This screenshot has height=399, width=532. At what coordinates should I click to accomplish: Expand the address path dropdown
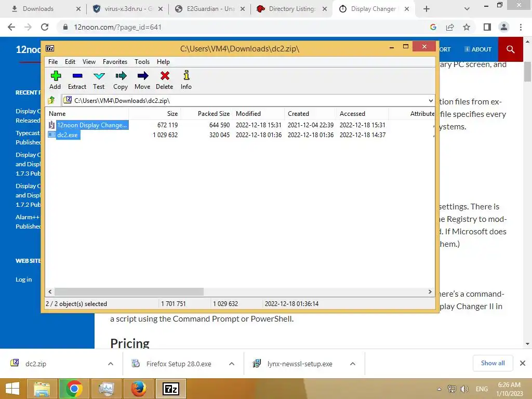tap(431, 100)
